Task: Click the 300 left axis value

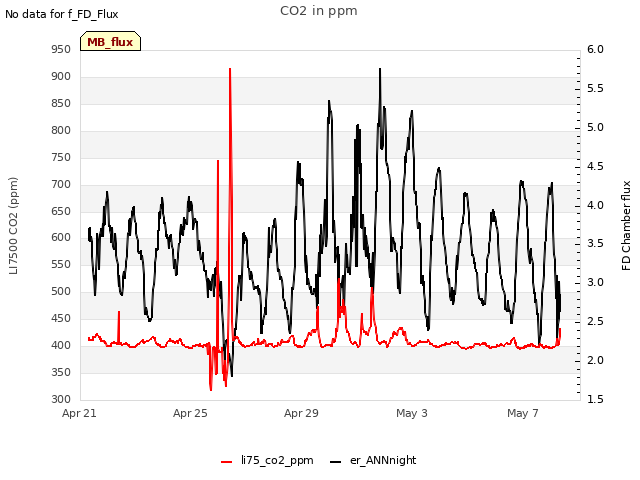Action: 61,399
